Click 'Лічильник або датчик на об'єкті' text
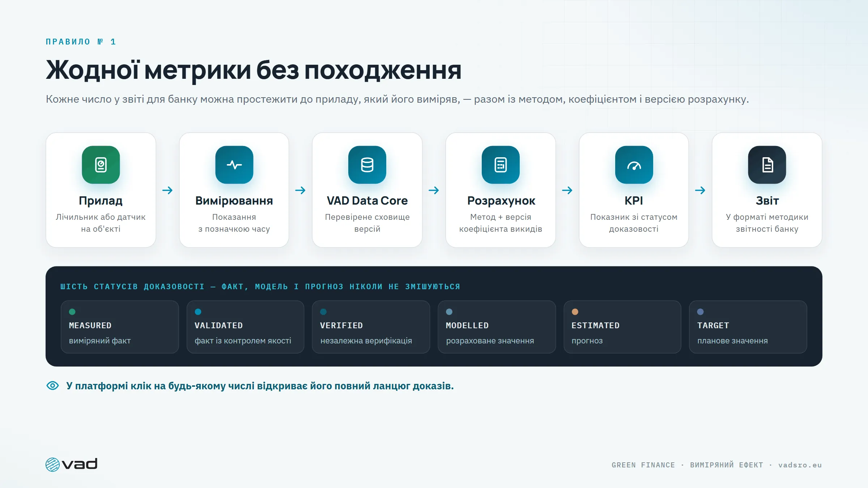The height and width of the screenshot is (488, 868). pos(101,223)
